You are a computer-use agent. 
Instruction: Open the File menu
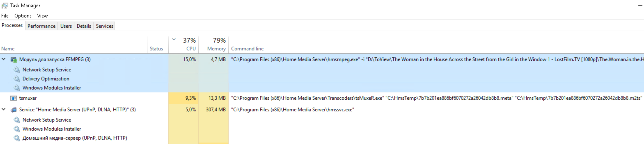[5, 16]
